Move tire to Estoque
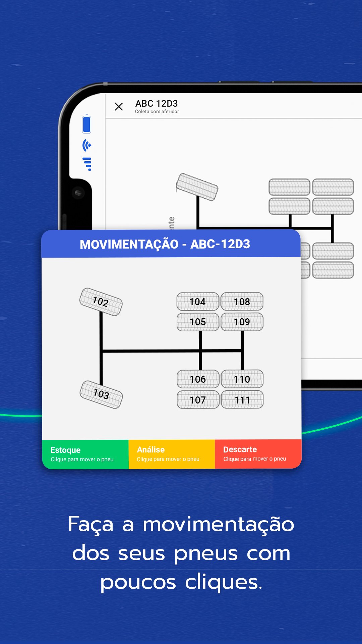The width and height of the screenshot is (362, 644). (x=85, y=454)
